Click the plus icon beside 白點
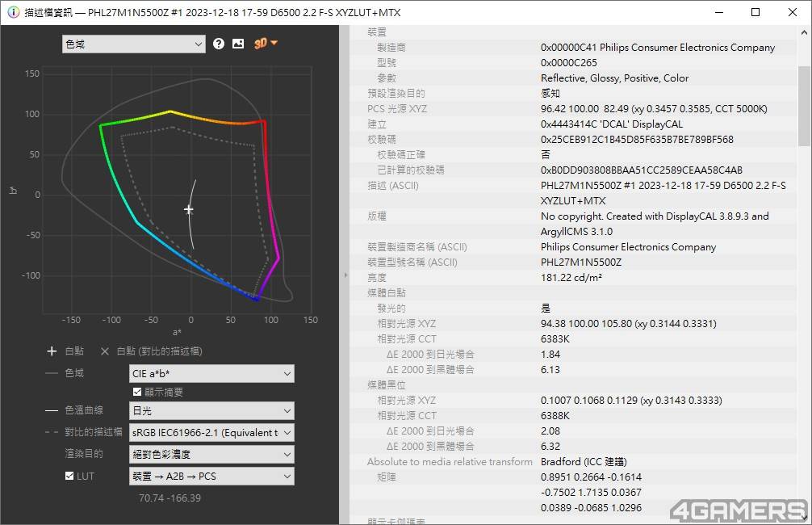 tap(52, 351)
